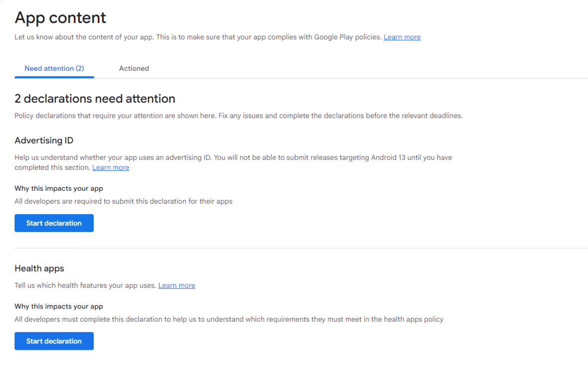Click the Health apps section heading
Viewport: 588px width, 373px height.
pos(39,268)
